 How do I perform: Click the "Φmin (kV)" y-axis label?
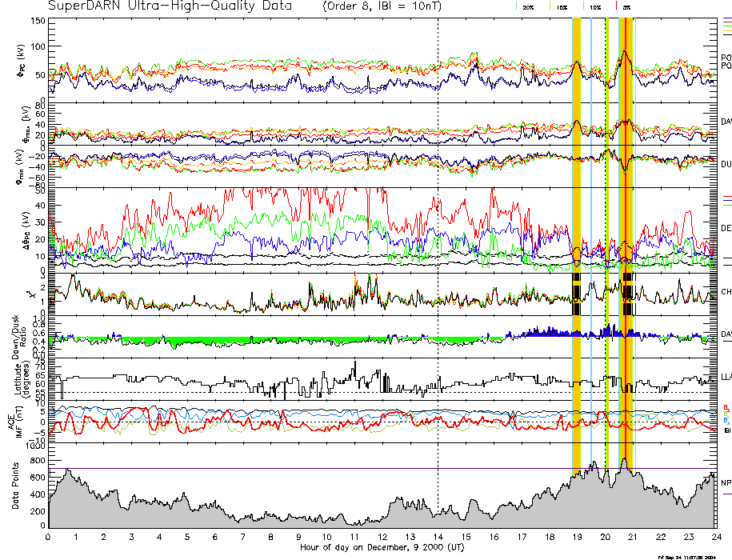[21, 167]
